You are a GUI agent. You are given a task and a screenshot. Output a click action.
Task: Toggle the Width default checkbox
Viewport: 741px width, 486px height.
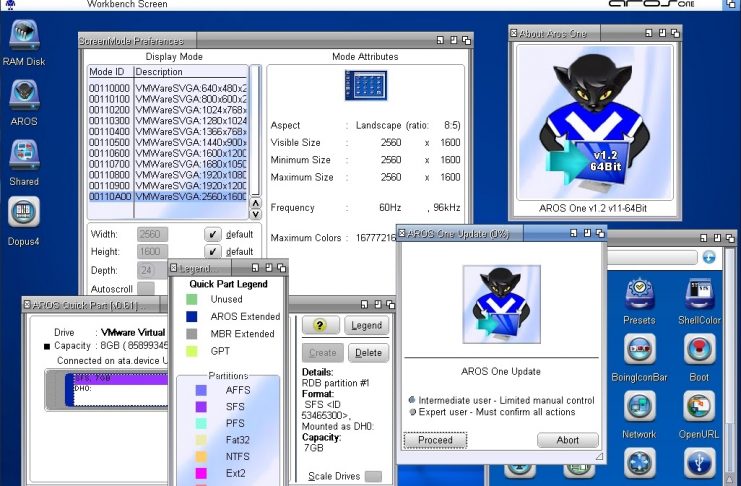[213, 234]
